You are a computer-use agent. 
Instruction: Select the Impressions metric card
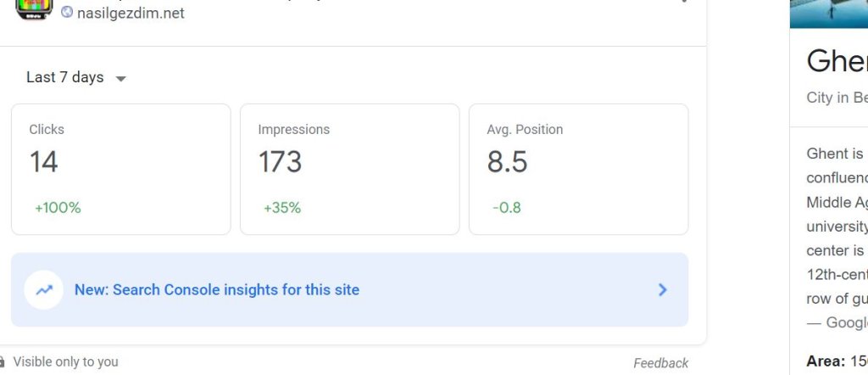tap(350, 170)
